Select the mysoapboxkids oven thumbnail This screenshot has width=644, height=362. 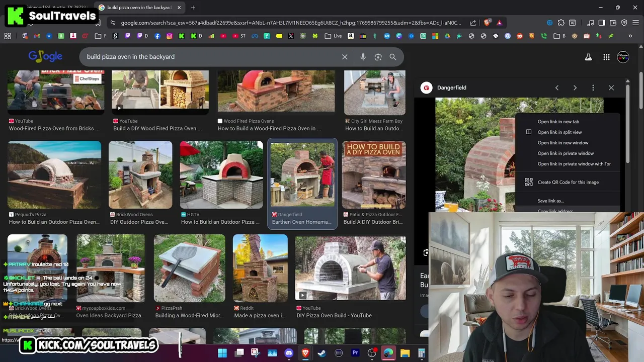click(111, 268)
